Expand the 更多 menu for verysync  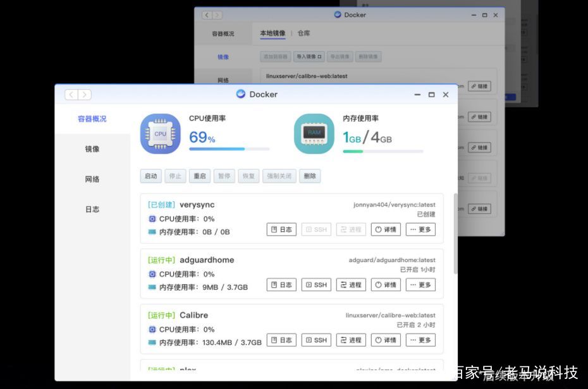pos(420,229)
